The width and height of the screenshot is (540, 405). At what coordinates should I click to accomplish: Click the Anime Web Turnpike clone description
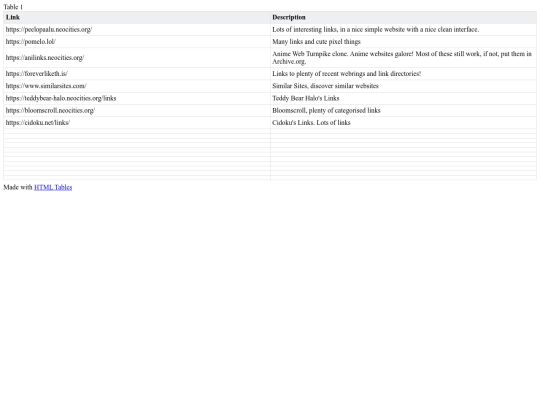(402, 58)
